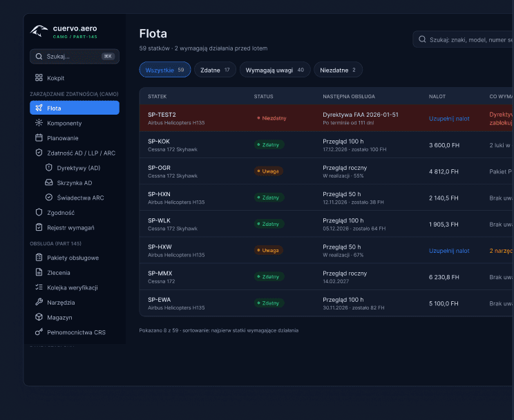Click 'Dyrektywa FAA 2026-01-51' cell
The height and width of the screenshot is (420, 514).
(x=361, y=115)
